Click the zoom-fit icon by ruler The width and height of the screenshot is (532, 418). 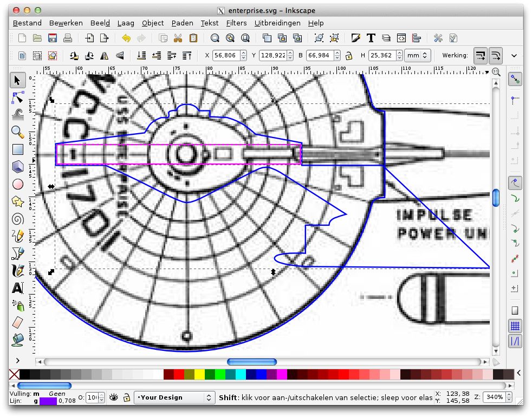pyautogui.click(x=496, y=71)
